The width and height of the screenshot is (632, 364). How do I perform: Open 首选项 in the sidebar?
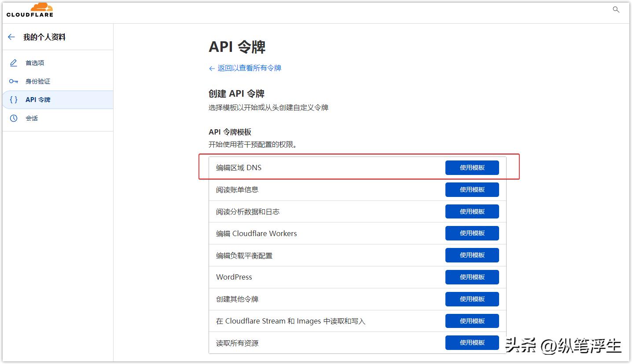(x=35, y=62)
